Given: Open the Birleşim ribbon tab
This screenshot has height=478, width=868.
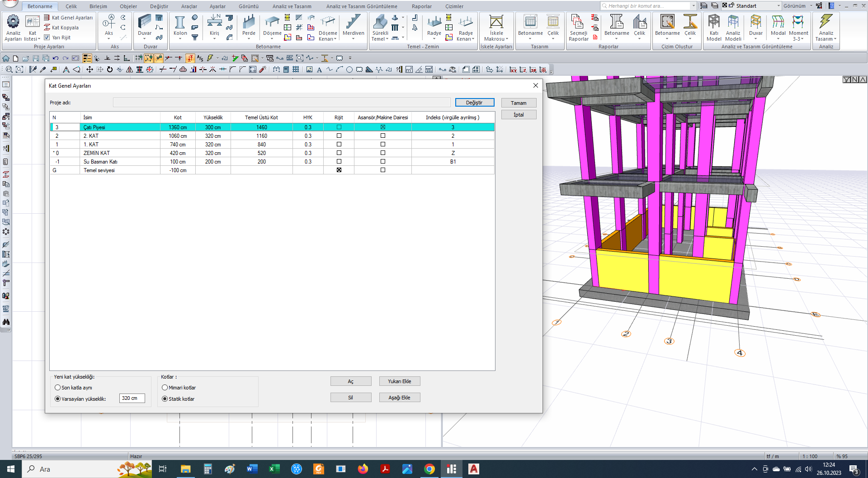Looking at the screenshot, I should 98,6.
